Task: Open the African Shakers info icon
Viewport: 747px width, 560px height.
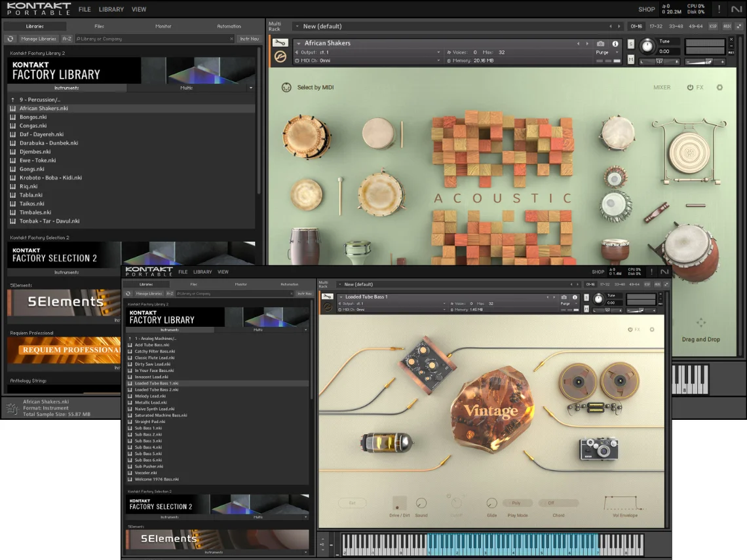Action: pos(615,44)
